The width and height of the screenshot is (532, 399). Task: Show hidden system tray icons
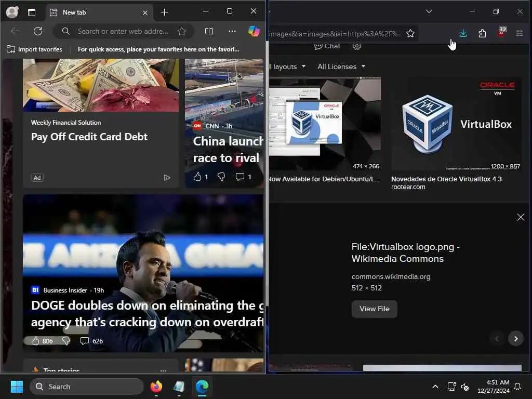pos(435,387)
